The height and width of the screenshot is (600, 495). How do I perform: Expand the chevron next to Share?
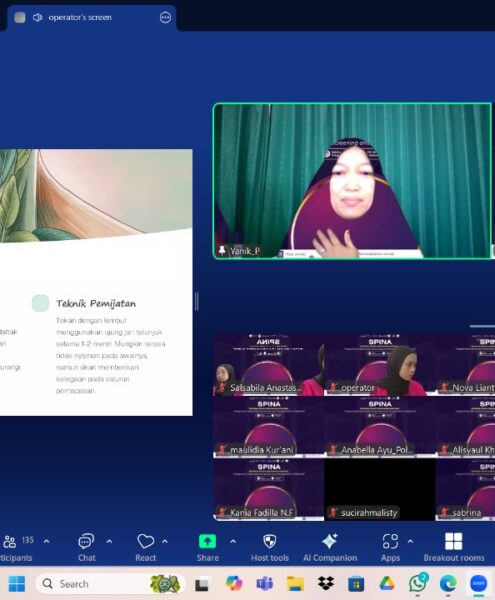coord(233,541)
